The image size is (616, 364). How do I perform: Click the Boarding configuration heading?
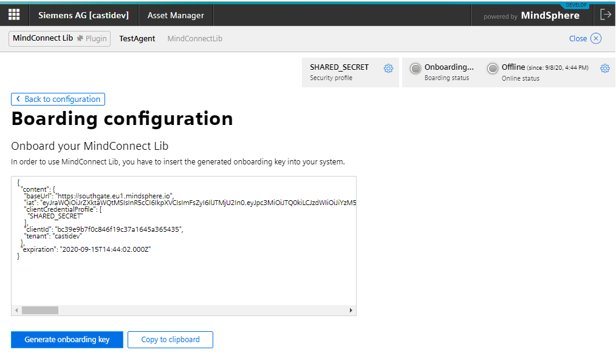pos(122,118)
